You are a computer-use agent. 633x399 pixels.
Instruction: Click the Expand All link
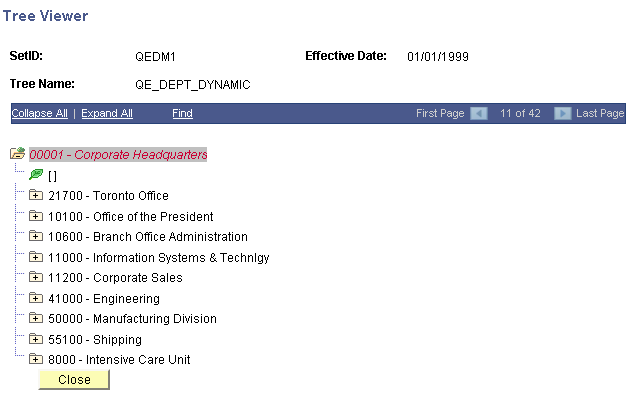(107, 113)
